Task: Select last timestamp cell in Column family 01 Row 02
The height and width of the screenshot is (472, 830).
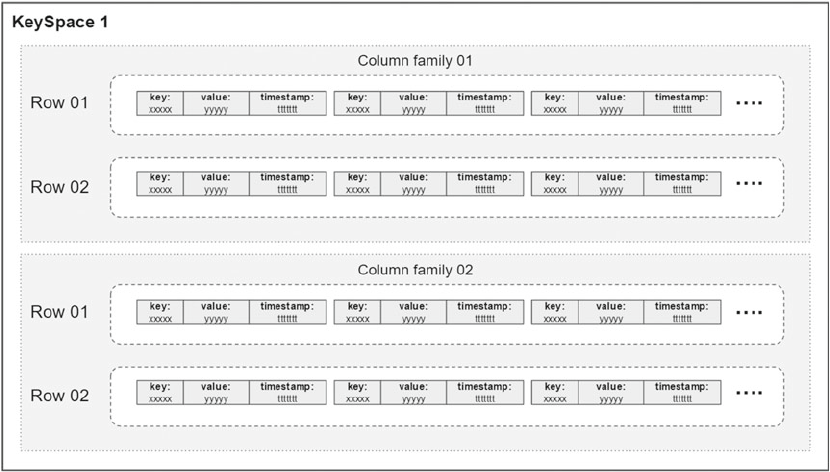Action: (682, 184)
